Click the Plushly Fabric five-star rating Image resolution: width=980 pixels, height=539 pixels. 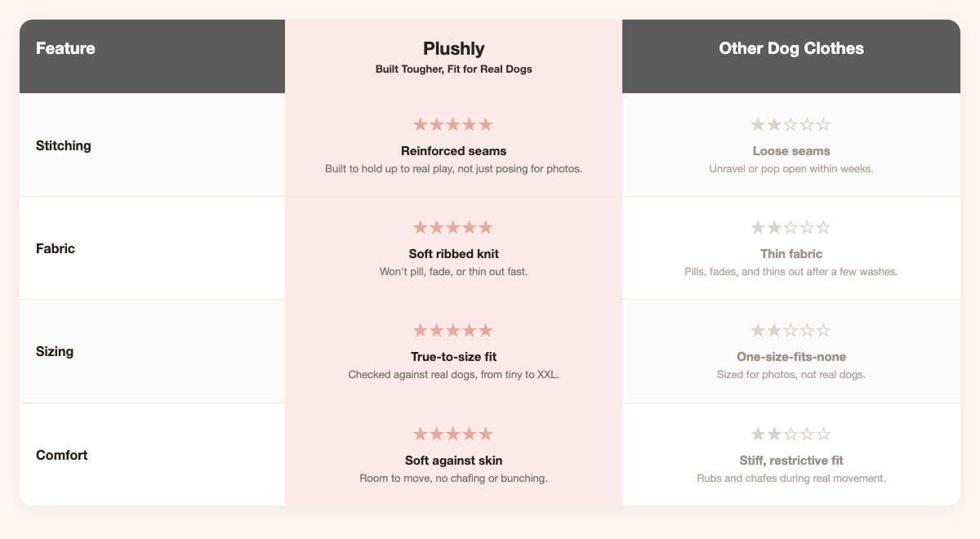click(x=453, y=228)
